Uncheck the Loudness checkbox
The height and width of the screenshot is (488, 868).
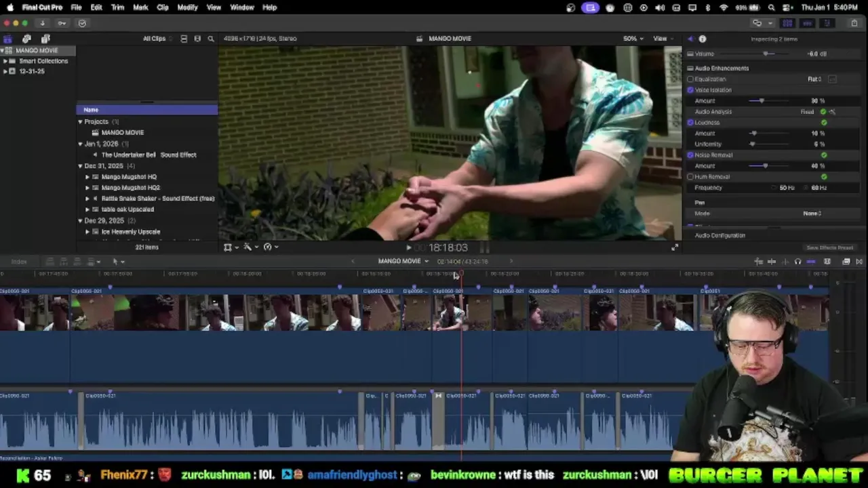point(690,123)
